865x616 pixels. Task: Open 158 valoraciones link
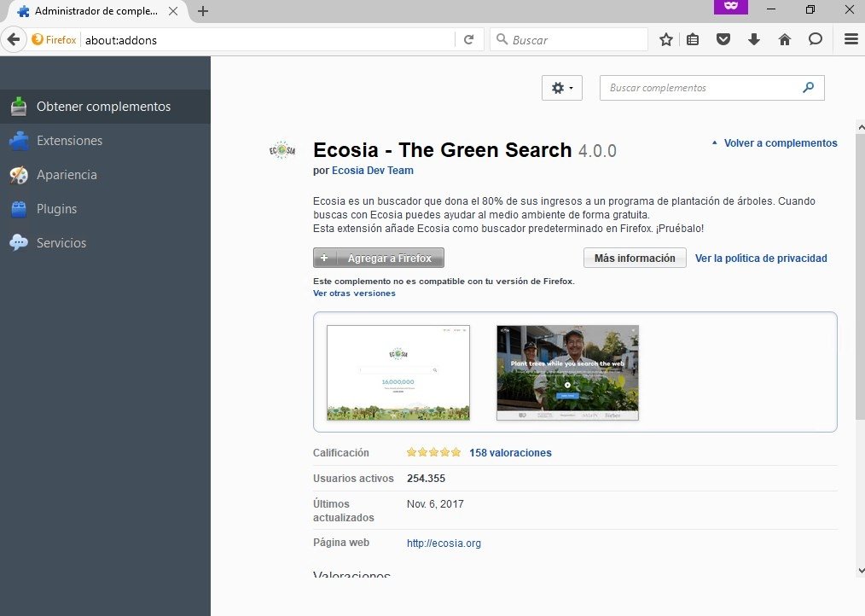point(510,453)
